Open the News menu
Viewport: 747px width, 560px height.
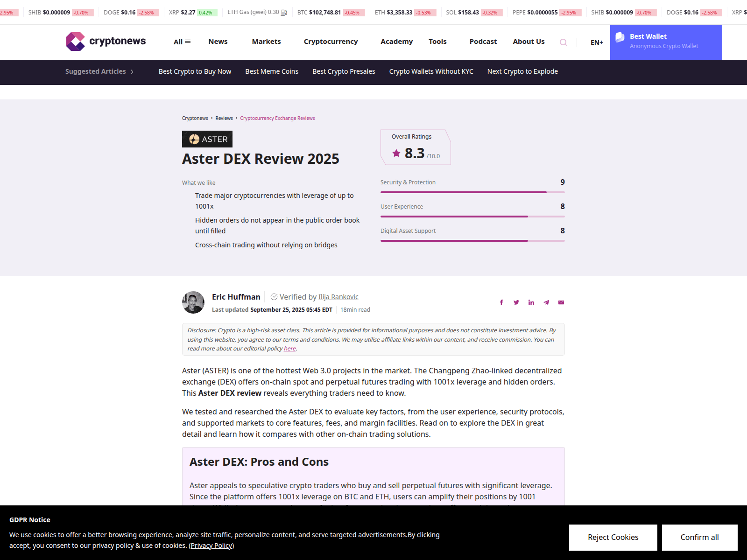click(x=218, y=42)
